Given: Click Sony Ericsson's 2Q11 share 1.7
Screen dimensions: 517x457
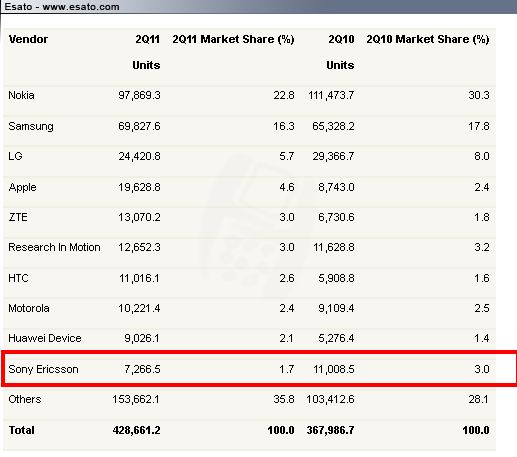Looking at the screenshot, I should pos(287,369).
